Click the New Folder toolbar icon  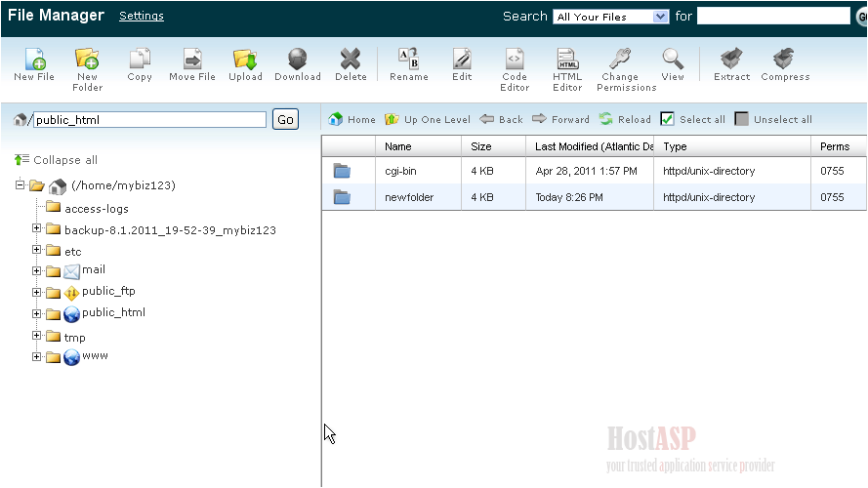click(x=87, y=60)
